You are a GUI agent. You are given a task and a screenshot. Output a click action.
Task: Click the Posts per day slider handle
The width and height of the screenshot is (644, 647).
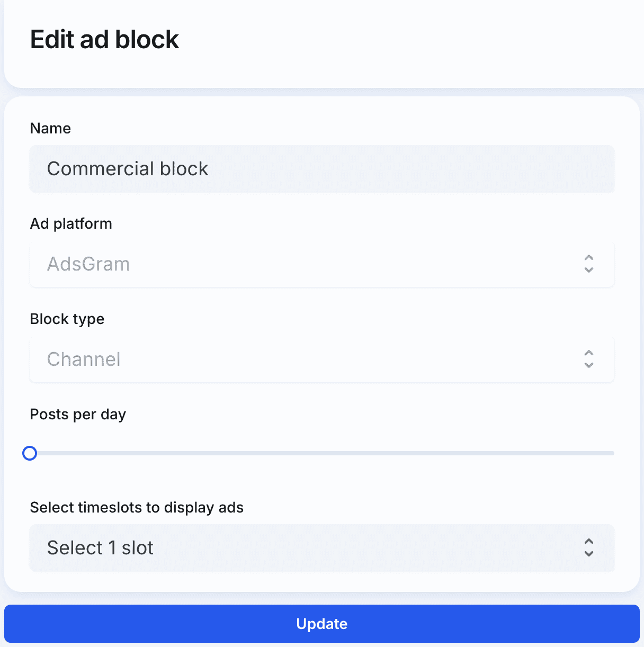point(30,453)
